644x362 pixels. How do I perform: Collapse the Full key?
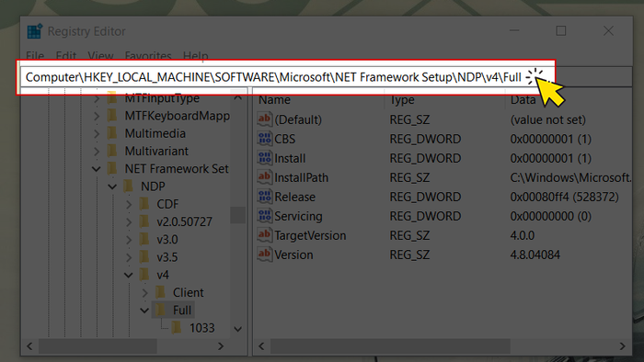point(144,311)
